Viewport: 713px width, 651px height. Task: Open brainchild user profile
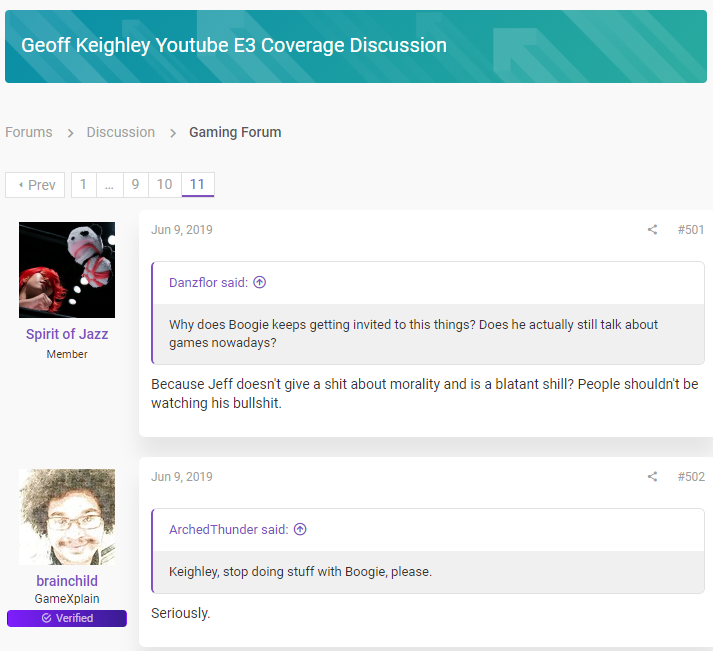[67, 581]
